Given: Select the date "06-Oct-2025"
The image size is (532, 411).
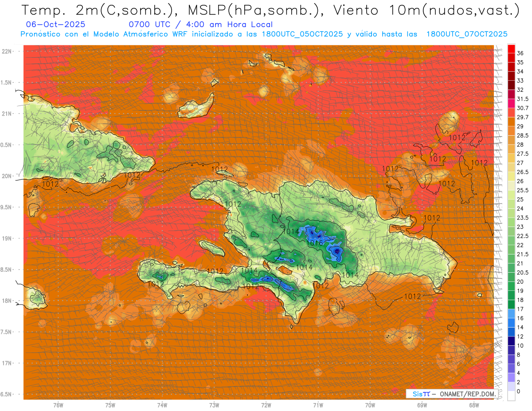Looking at the screenshot, I should 56,24.
